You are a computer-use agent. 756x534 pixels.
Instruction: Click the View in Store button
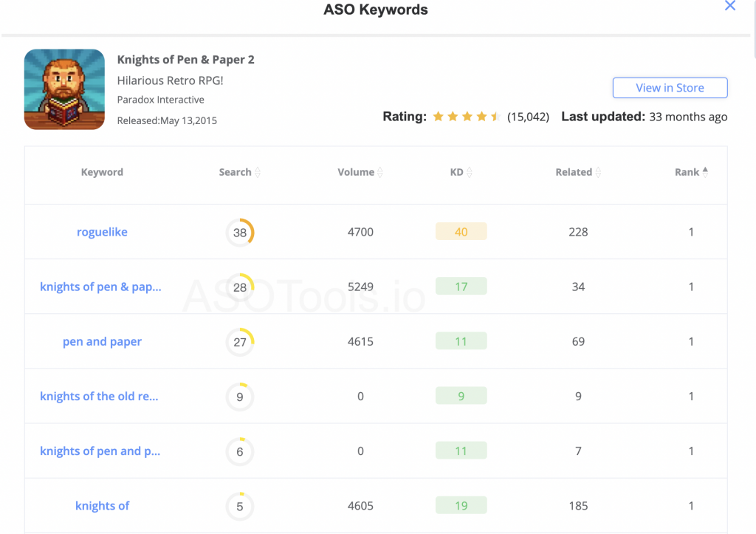pyautogui.click(x=670, y=88)
